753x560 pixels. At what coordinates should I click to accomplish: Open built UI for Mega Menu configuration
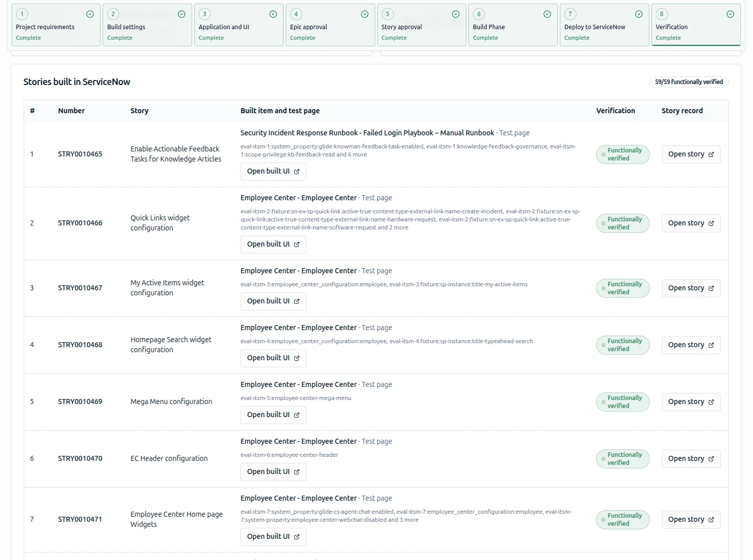[x=273, y=415]
